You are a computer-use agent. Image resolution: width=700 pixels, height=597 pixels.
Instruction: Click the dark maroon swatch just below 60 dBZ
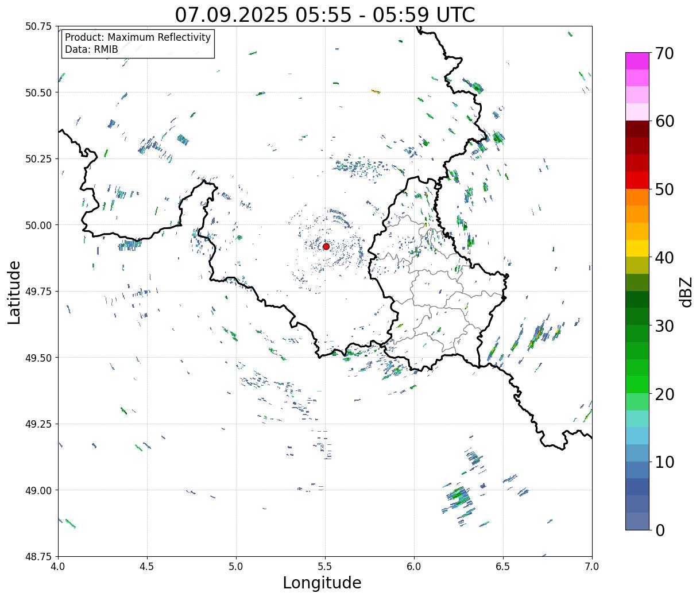tap(637, 129)
